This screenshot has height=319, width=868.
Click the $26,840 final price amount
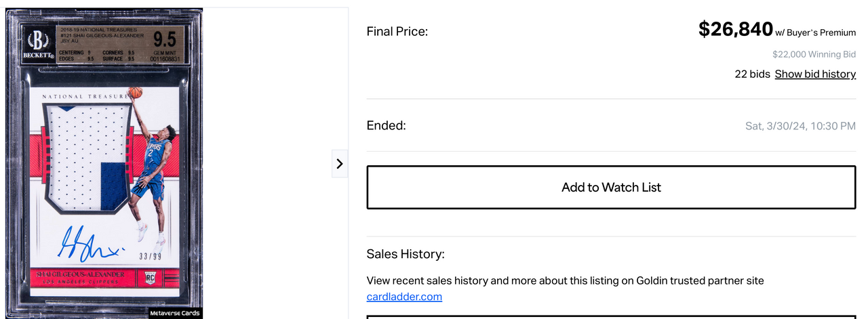click(736, 29)
